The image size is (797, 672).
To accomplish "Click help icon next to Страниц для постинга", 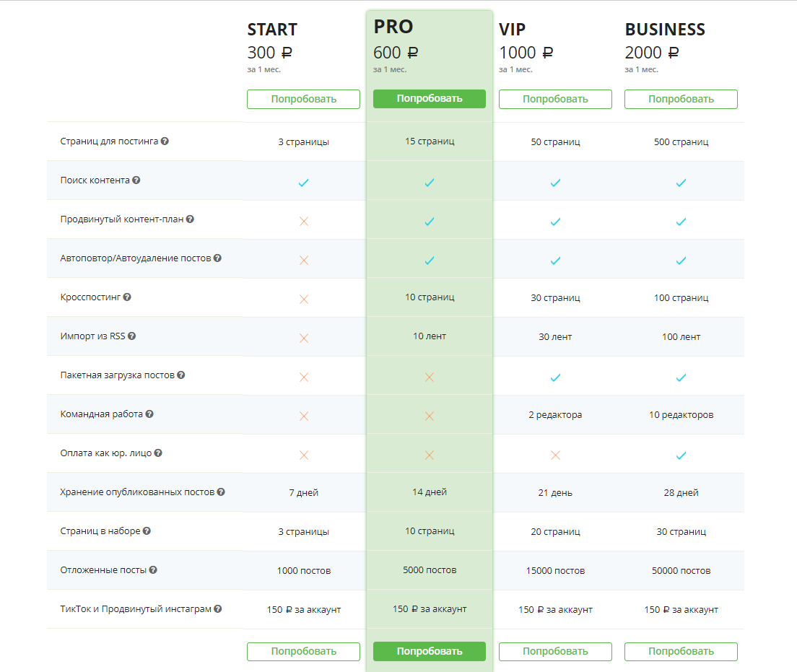I will pyautogui.click(x=165, y=141).
